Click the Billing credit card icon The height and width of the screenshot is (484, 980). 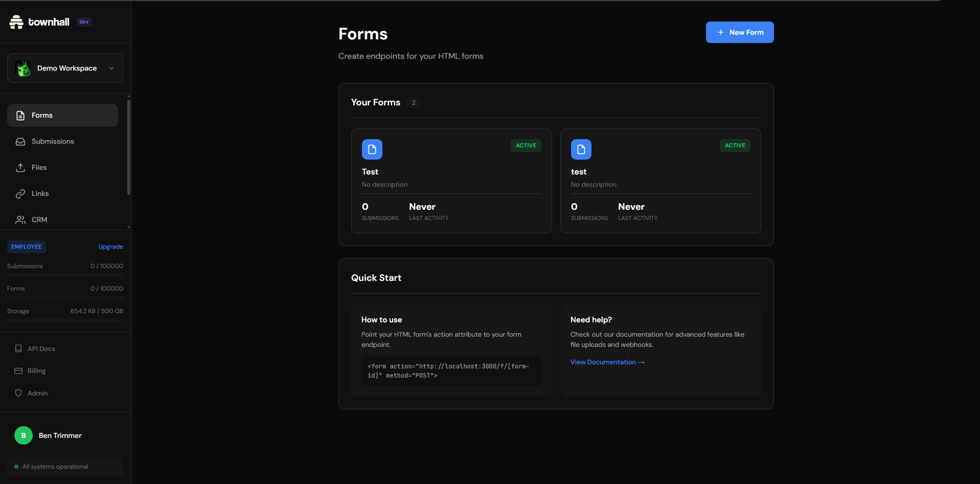coord(18,371)
